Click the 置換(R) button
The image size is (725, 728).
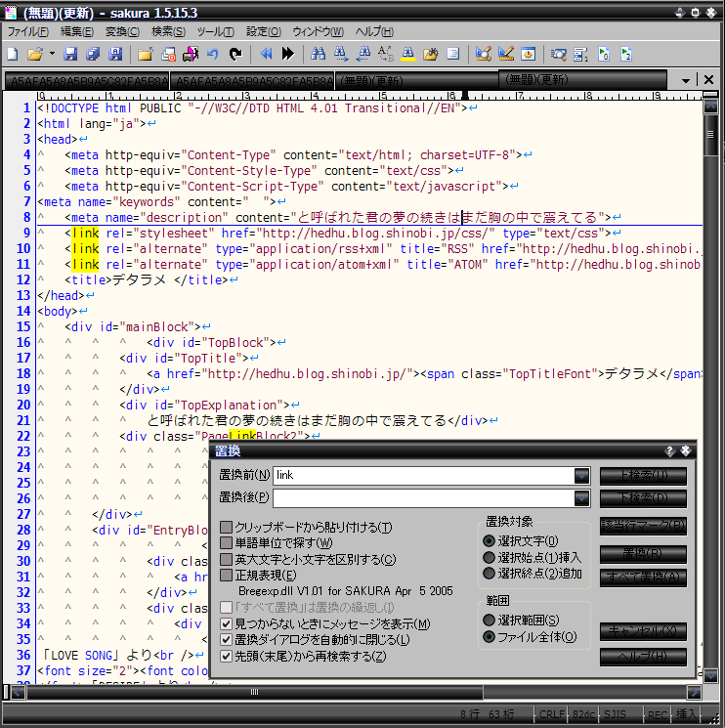(x=643, y=554)
